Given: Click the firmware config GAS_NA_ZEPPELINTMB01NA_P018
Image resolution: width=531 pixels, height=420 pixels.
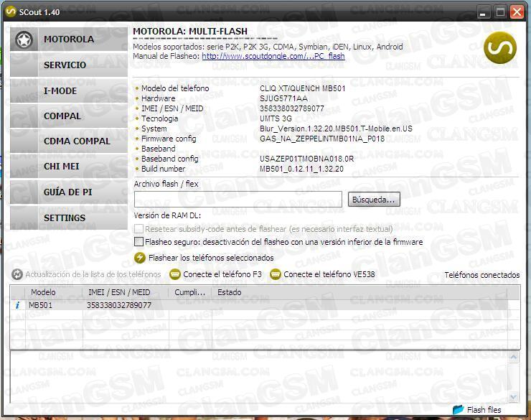Looking at the screenshot, I should [x=322, y=139].
